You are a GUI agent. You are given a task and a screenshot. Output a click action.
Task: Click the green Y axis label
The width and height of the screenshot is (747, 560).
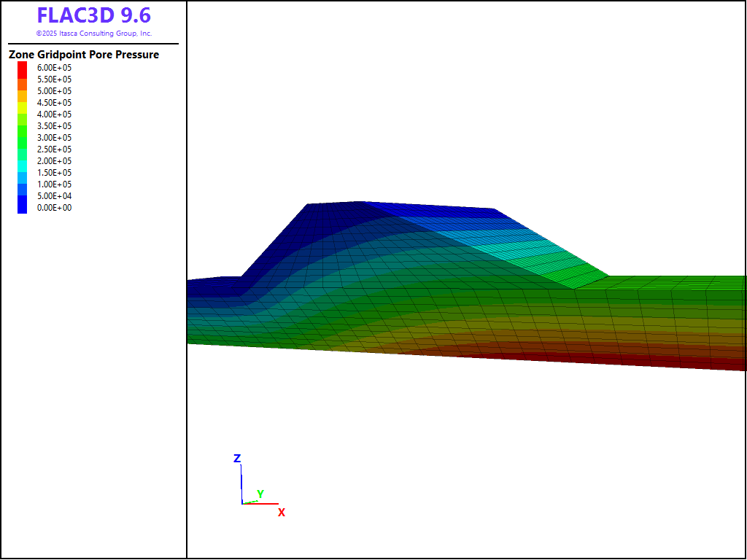click(260, 494)
